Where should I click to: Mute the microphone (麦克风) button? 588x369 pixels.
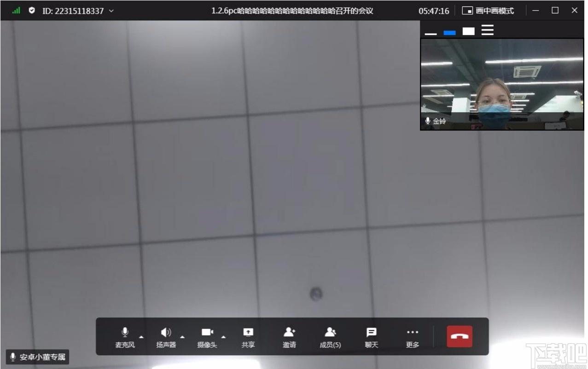[x=125, y=337]
